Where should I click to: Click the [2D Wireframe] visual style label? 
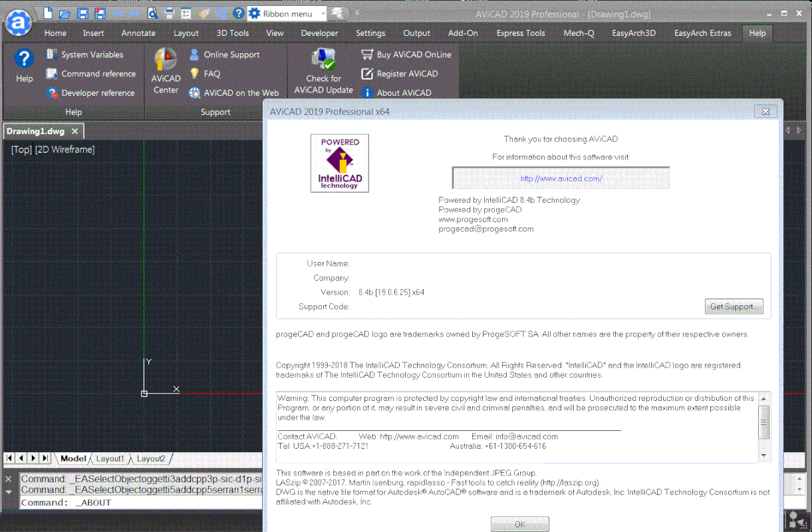(65, 150)
